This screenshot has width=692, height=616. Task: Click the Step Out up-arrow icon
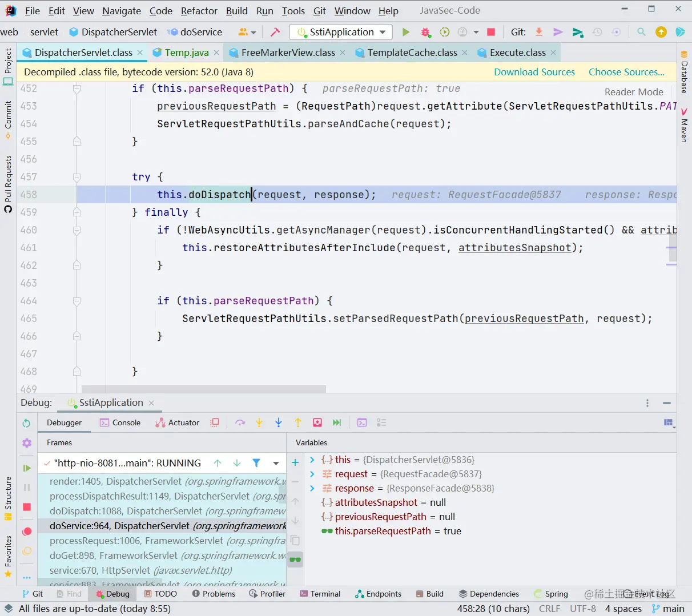coord(298,422)
